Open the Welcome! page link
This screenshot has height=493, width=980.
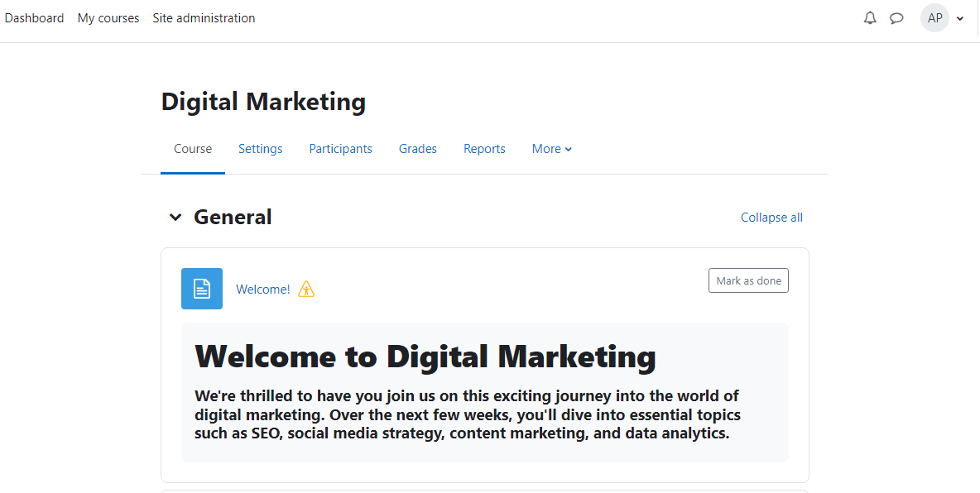click(263, 290)
